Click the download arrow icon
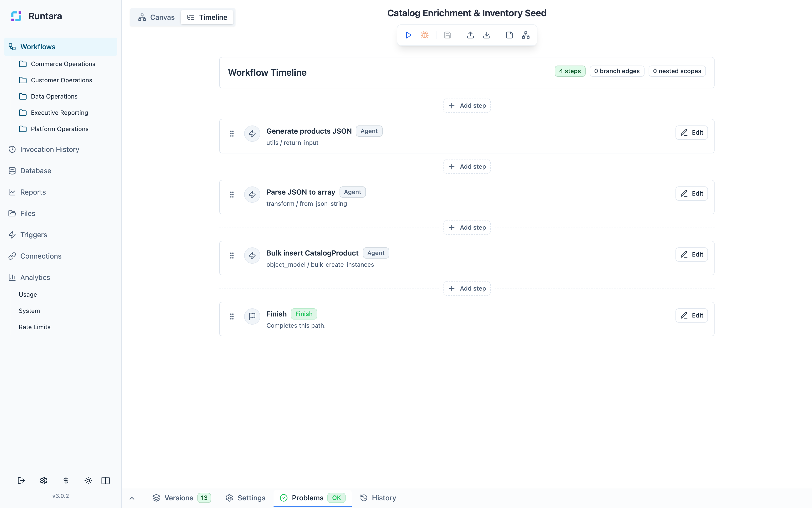Image resolution: width=812 pixels, height=508 pixels. pyautogui.click(x=486, y=35)
